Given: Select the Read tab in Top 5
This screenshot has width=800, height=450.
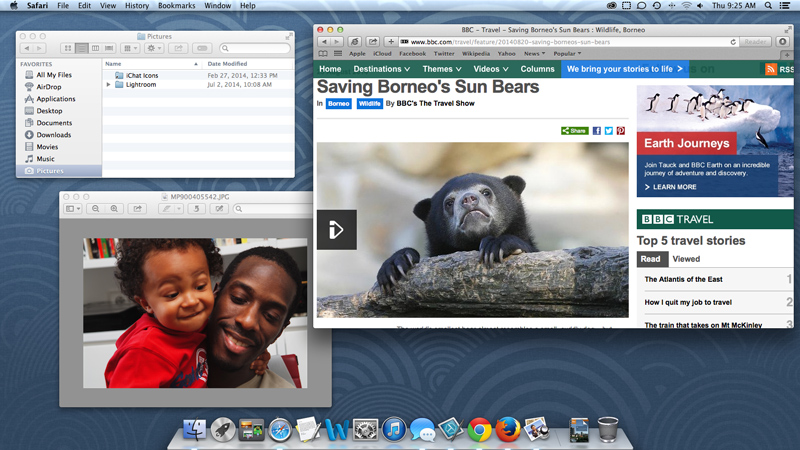Looking at the screenshot, I should coord(652,259).
